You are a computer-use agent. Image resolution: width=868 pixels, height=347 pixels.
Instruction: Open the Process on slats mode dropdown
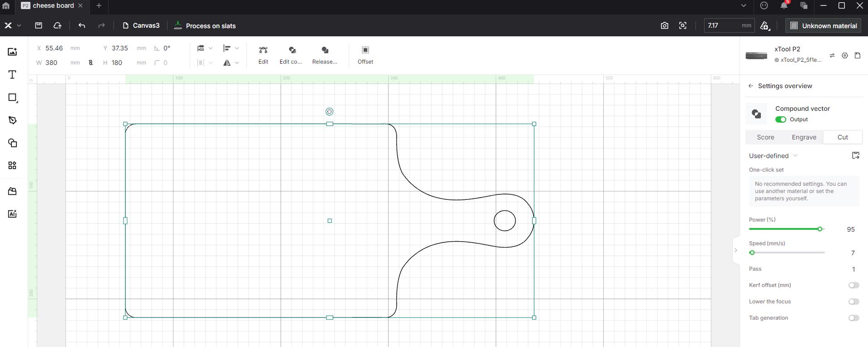click(205, 26)
